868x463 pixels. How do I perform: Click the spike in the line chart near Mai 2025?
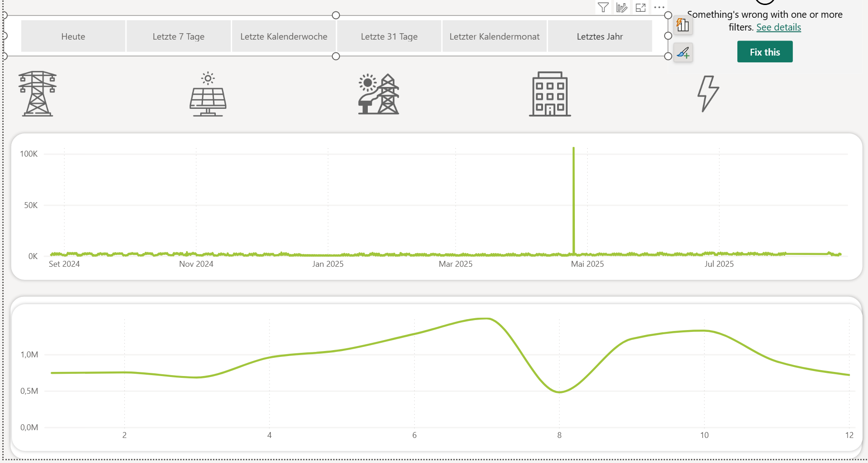pos(574,200)
